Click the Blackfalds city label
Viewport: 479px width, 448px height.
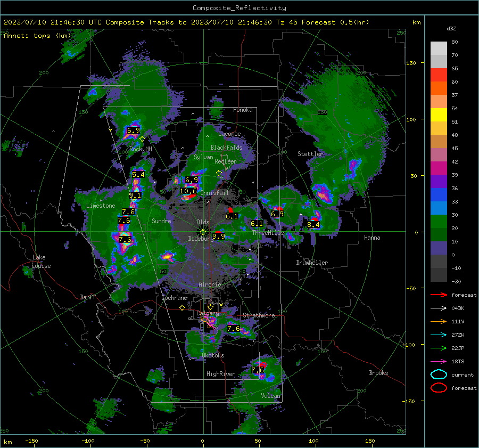click(226, 148)
